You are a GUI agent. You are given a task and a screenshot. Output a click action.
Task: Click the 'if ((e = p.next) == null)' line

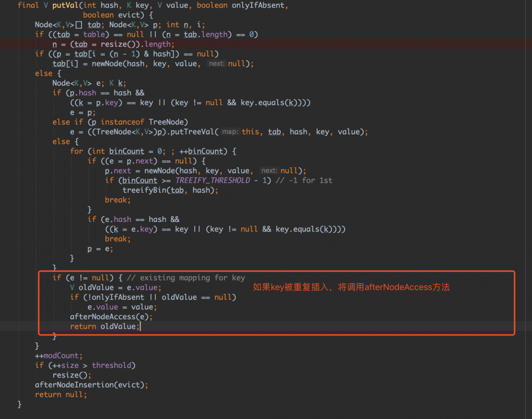tap(147, 161)
